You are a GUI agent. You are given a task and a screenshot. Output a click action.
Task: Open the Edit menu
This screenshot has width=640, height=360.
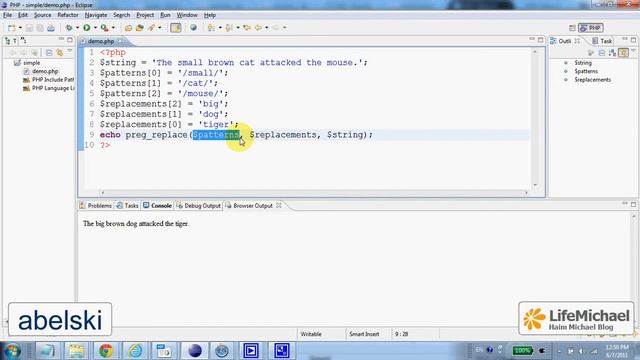click(x=23, y=15)
